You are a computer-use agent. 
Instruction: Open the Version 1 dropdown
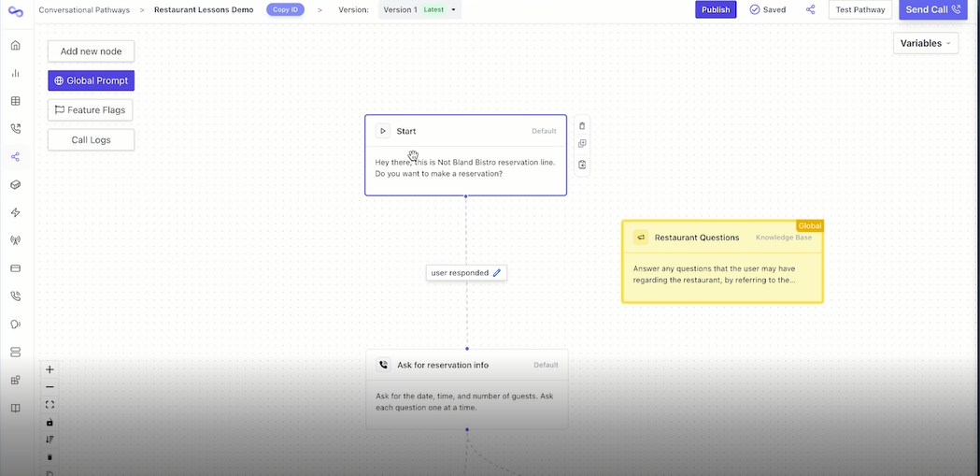click(x=419, y=10)
